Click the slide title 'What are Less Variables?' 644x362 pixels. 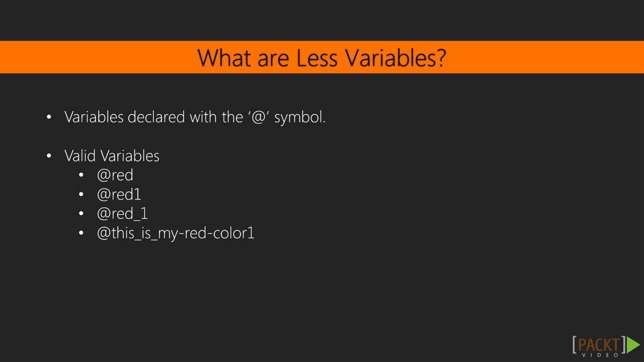pos(321,58)
